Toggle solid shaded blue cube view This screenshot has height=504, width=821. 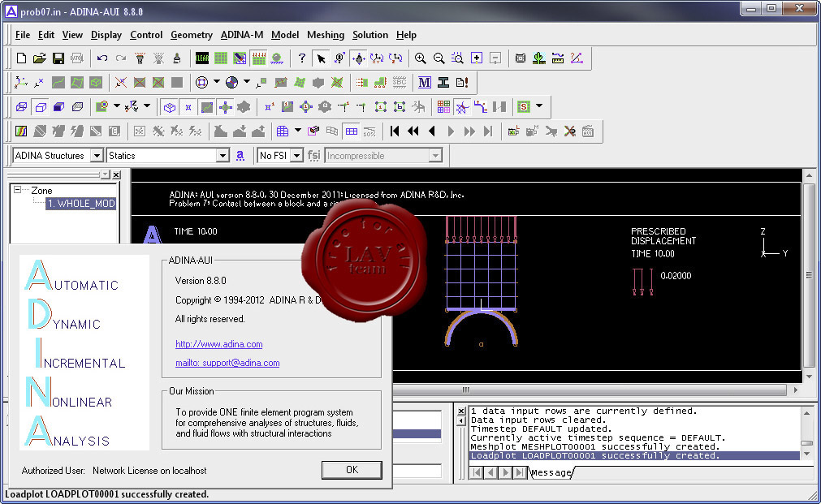coord(58,107)
